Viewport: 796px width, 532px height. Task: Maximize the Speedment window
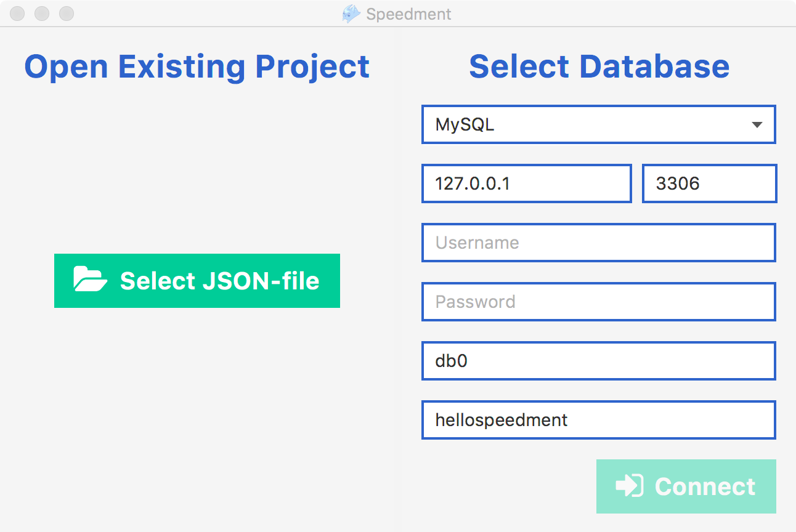pos(67,14)
